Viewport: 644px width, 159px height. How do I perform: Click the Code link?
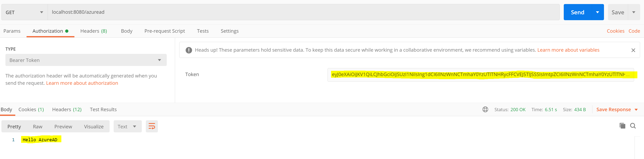tap(635, 31)
